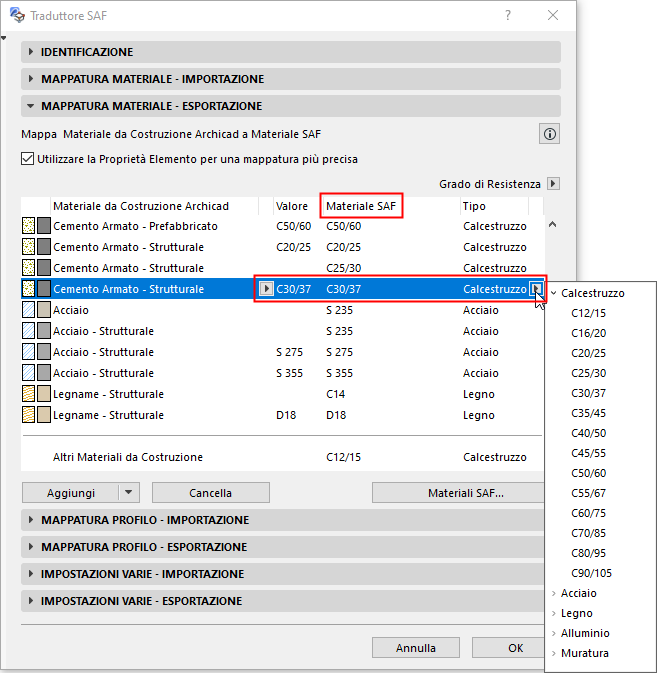The width and height of the screenshot is (657, 673).
Task: Click the help question mark in the title bar
Action: (508, 15)
